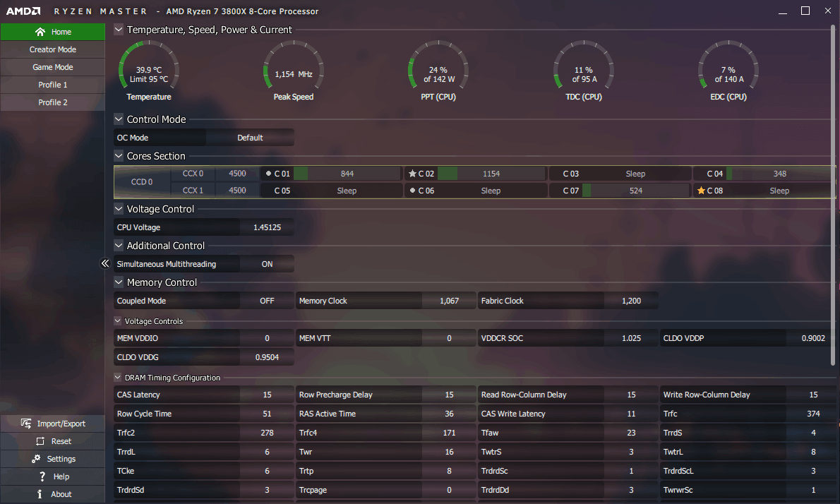Click CLDO VDDP value 0.9002
The image size is (840, 504).
click(813, 338)
